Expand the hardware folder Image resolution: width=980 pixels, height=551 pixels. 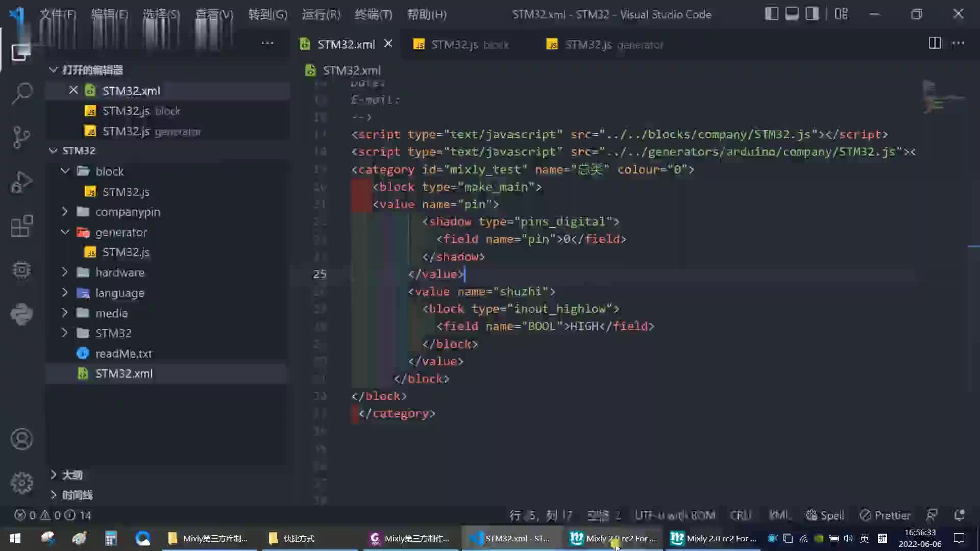pos(65,272)
